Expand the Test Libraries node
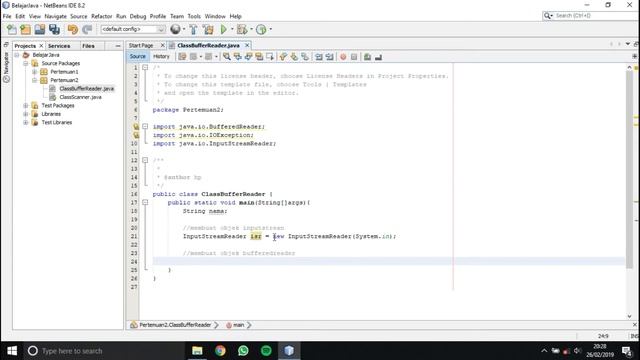 (26, 122)
